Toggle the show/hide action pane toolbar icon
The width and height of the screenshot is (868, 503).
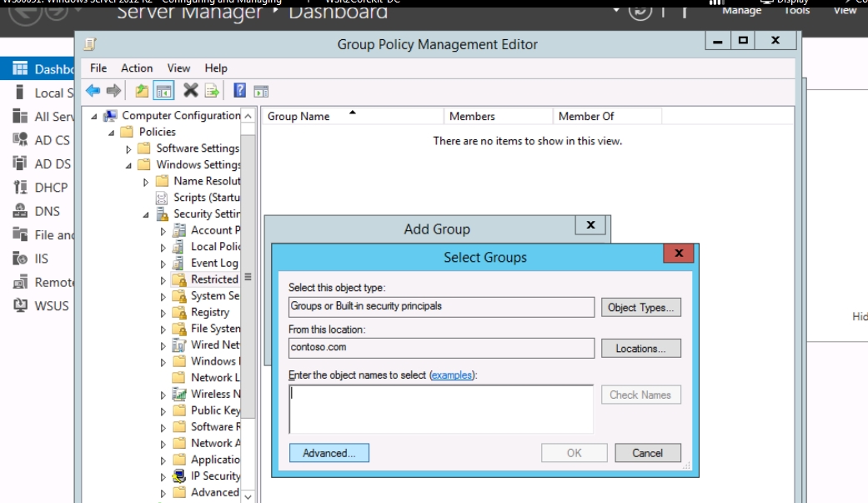click(x=261, y=91)
